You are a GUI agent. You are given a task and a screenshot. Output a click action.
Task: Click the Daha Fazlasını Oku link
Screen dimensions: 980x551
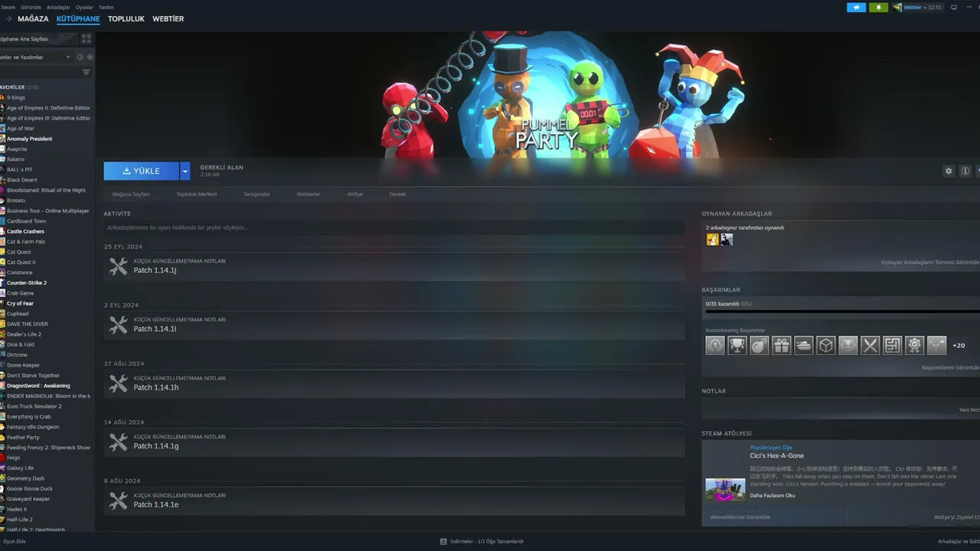(x=773, y=495)
